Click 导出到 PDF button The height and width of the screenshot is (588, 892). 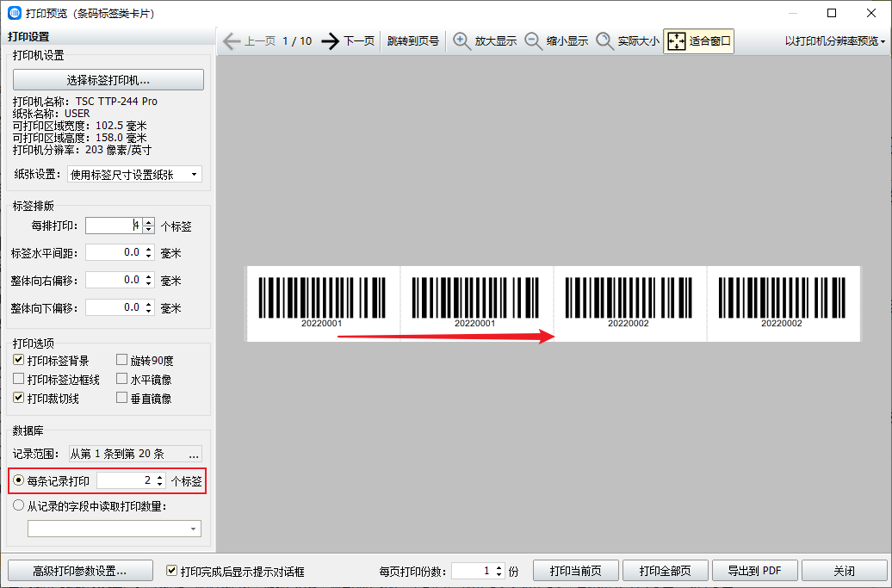coord(755,571)
